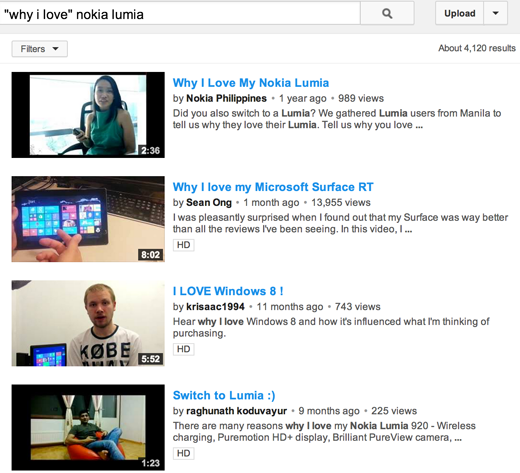Click the '13,955 views' text
Viewport: 520px width, 473px height.
click(341, 202)
